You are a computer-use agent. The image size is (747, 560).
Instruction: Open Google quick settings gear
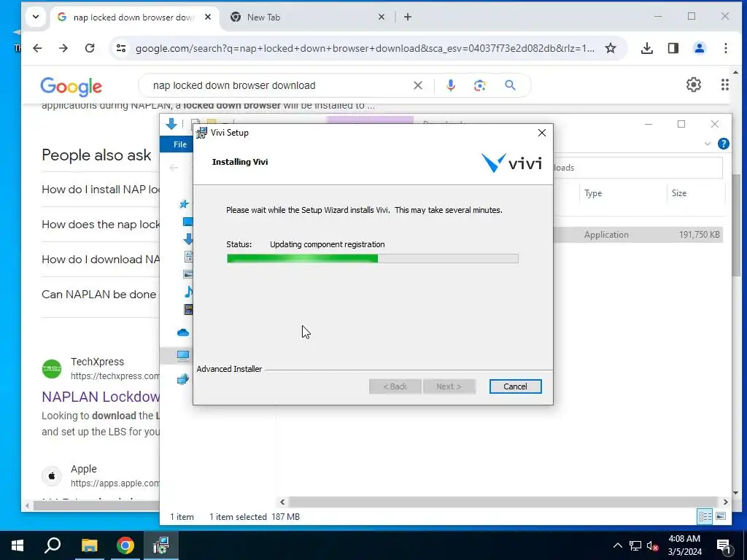(x=693, y=85)
